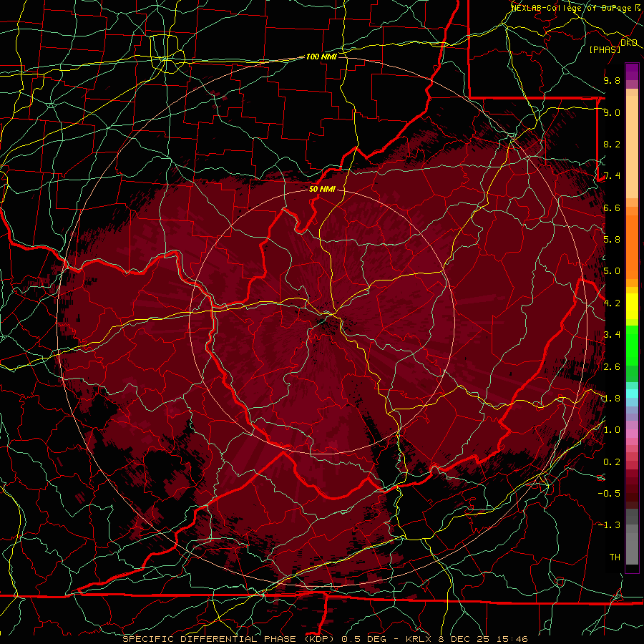Click the '100 NMI' range ring label
This screenshot has width=644, height=644.
(x=321, y=57)
